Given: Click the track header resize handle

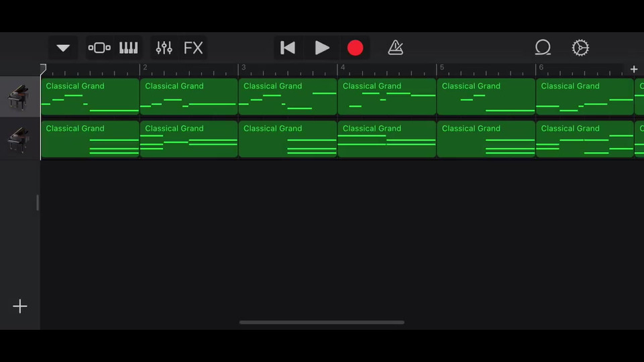Looking at the screenshot, I should pos(38,202).
